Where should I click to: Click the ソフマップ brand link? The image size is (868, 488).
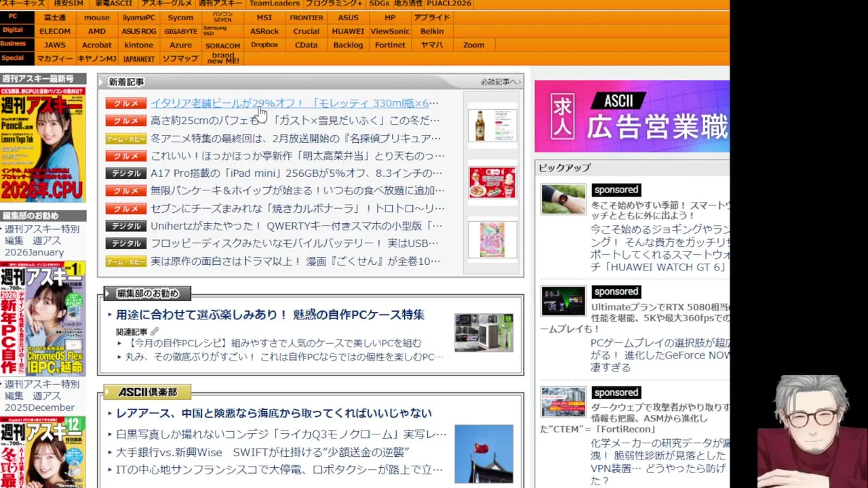tap(180, 59)
